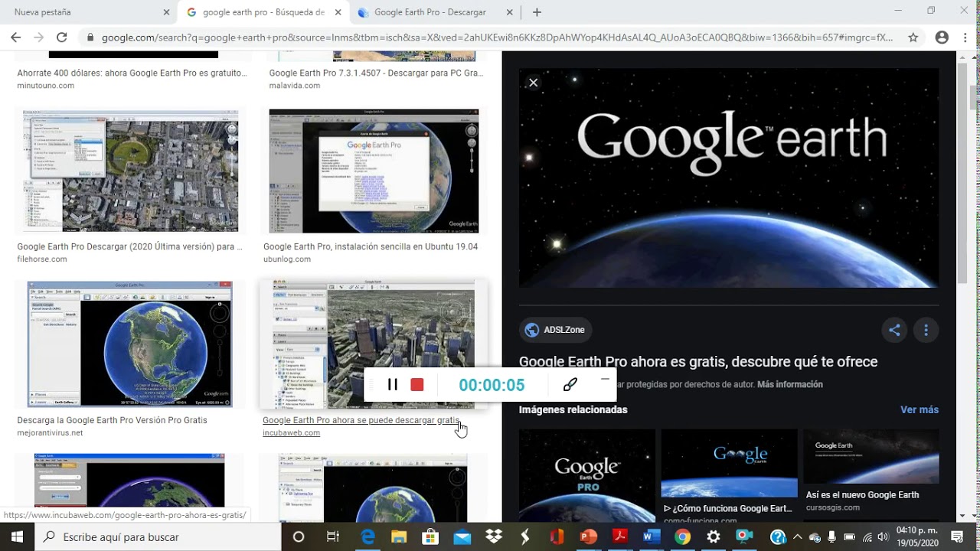Image resolution: width=980 pixels, height=551 pixels.
Task: Click the browser forward arrow
Action: pyautogui.click(x=38, y=37)
